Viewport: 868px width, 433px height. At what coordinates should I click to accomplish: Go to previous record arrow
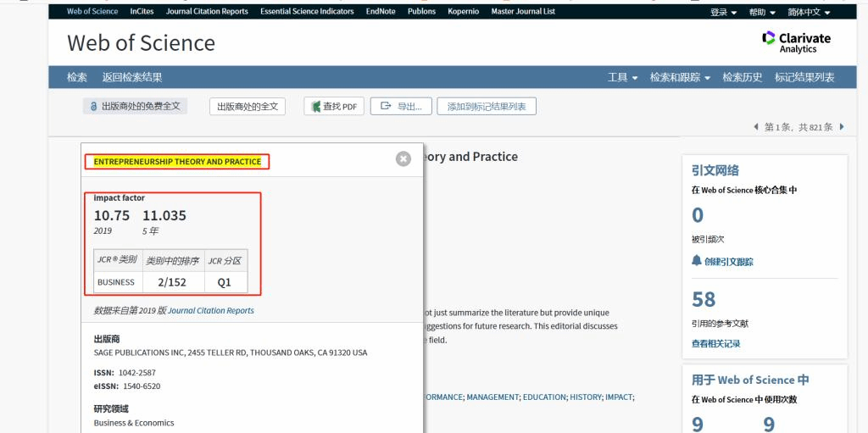(x=756, y=127)
